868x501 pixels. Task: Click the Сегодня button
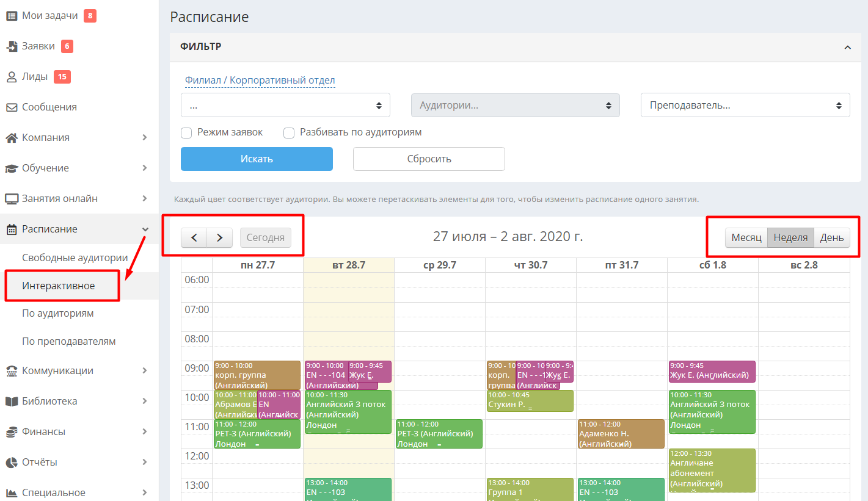tap(266, 237)
